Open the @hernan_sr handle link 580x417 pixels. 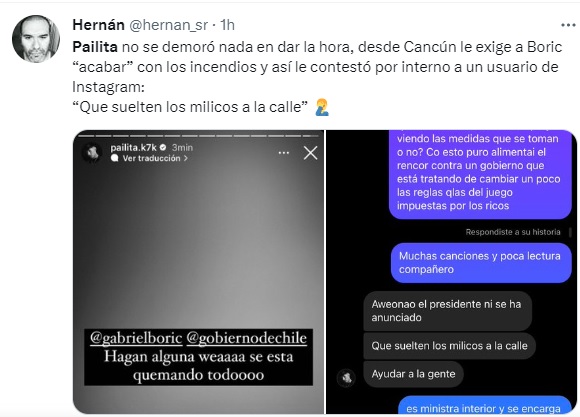click(x=168, y=25)
